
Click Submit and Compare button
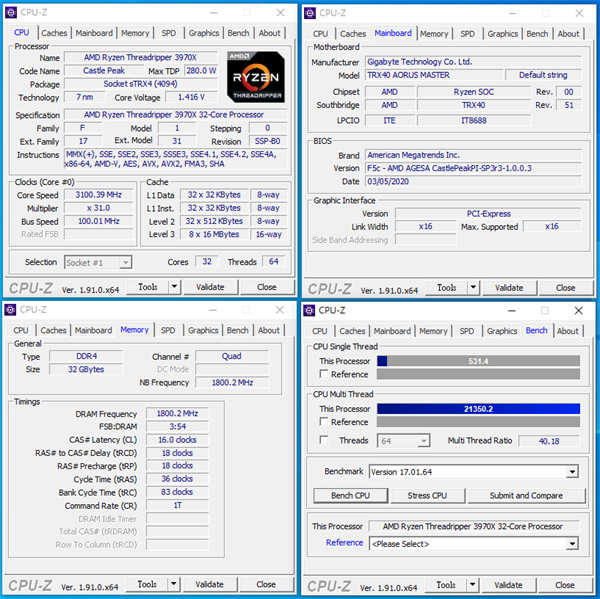pos(526,495)
